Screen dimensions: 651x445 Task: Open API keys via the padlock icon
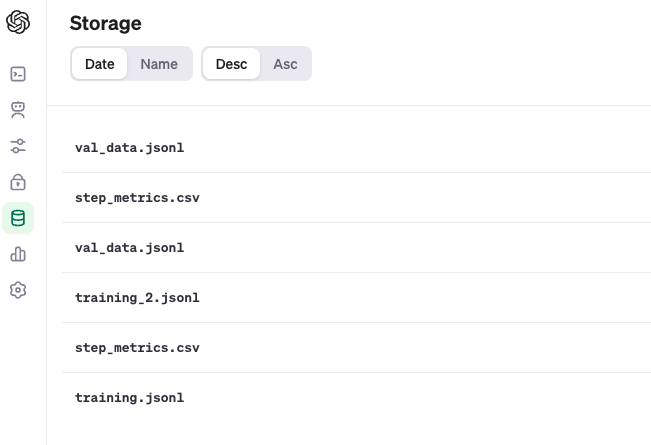(x=18, y=182)
